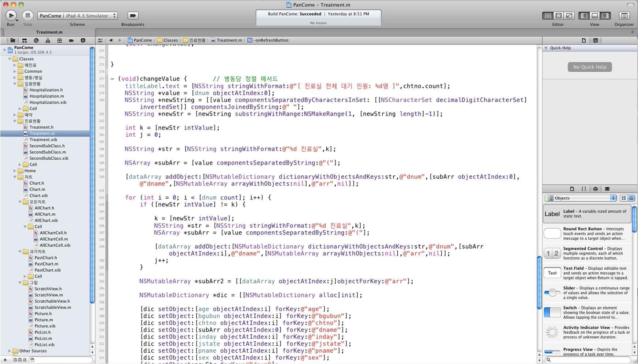
Task: Show the Object library
Action: coord(596,189)
